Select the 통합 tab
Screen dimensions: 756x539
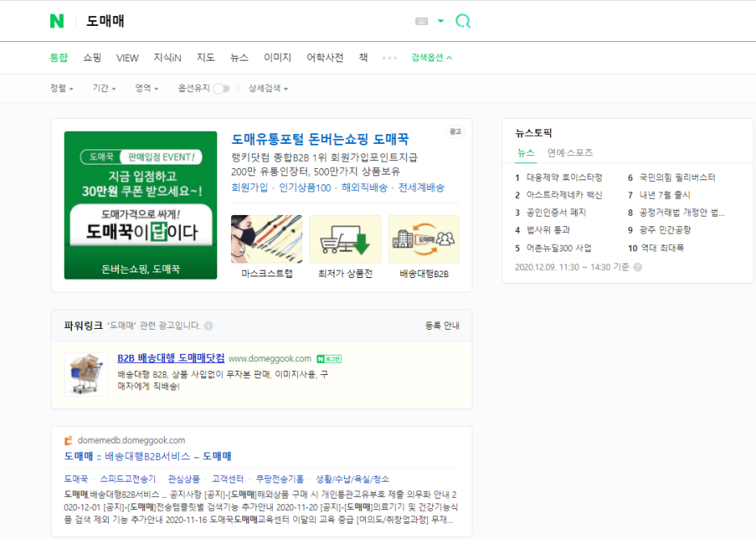[x=59, y=58]
